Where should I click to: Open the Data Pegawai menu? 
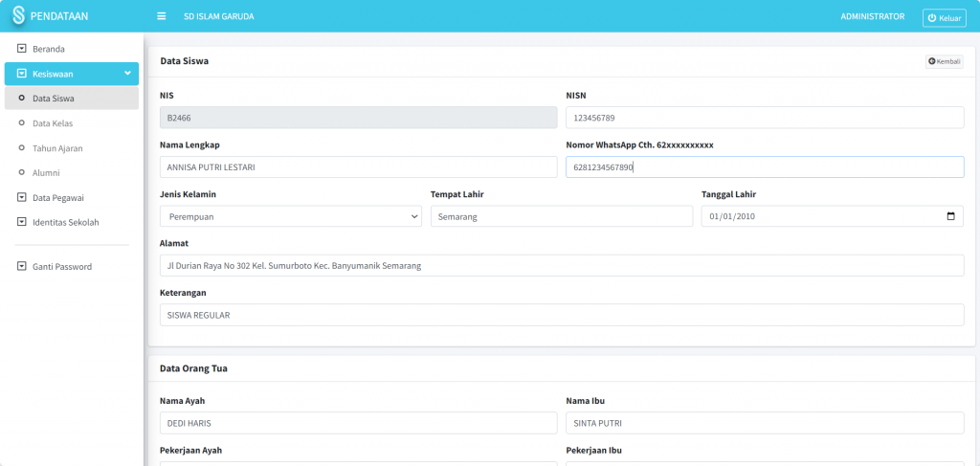tap(72, 198)
